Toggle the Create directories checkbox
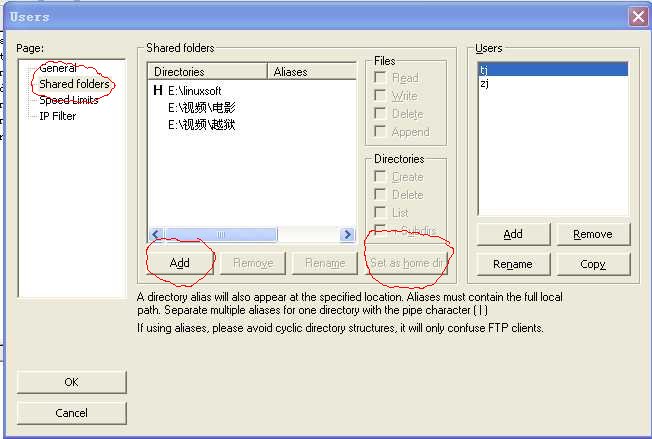 [x=380, y=177]
